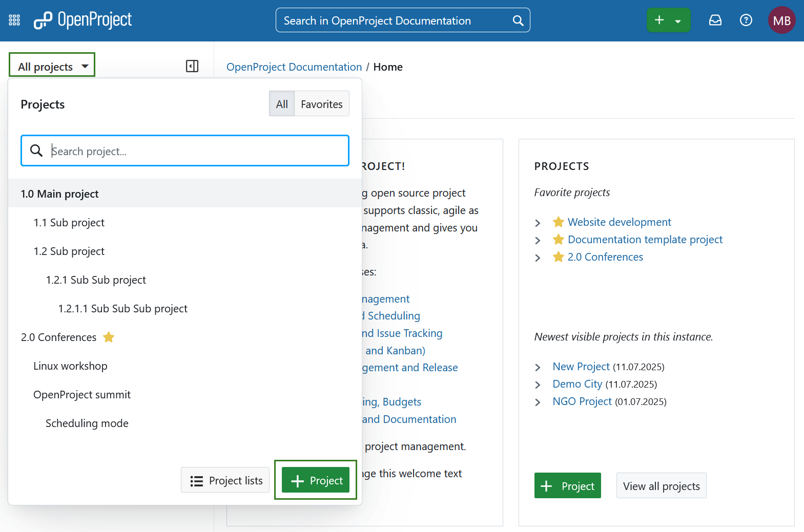This screenshot has width=804, height=532.
Task: Expand Demo City chevron
Action: pyautogui.click(x=538, y=385)
